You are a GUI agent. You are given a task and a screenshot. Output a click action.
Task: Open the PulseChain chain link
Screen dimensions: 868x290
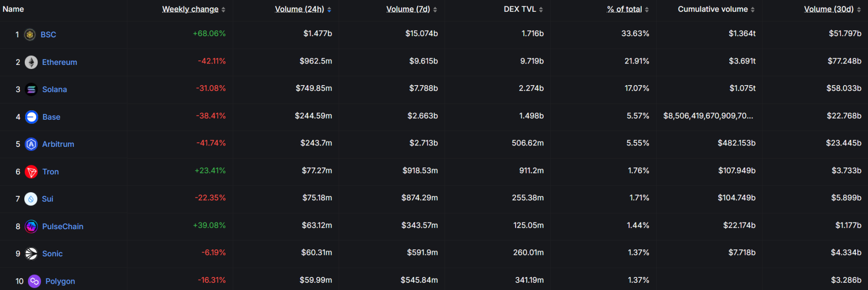tap(63, 227)
